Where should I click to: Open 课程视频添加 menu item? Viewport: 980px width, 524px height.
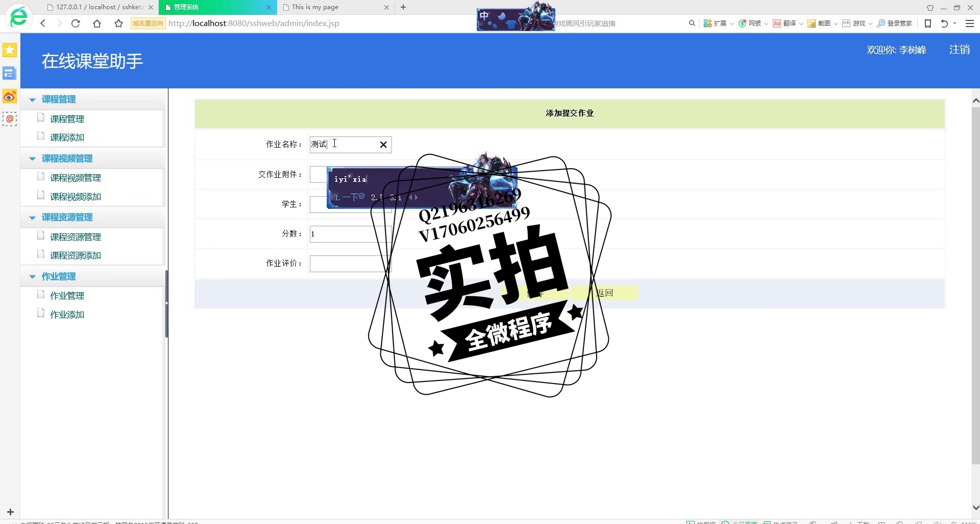(x=76, y=197)
